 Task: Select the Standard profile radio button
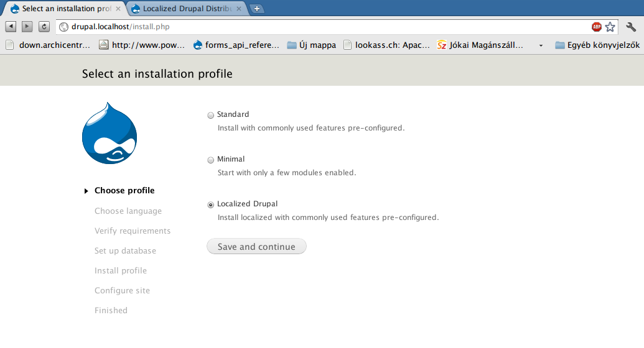(x=211, y=116)
